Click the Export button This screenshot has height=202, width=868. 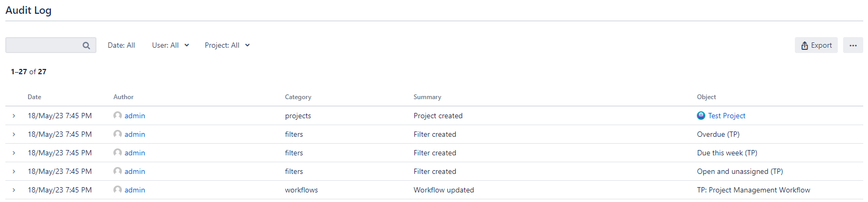click(816, 45)
